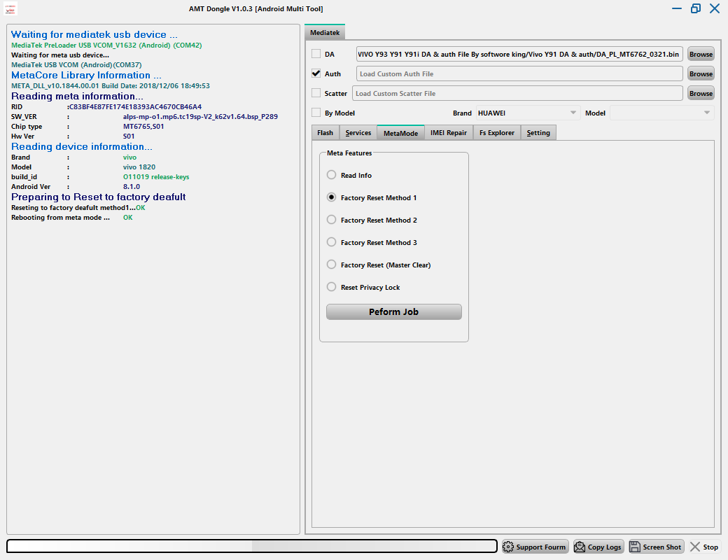Enable the DA checkbox
The image size is (728, 560).
pyautogui.click(x=316, y=54)
